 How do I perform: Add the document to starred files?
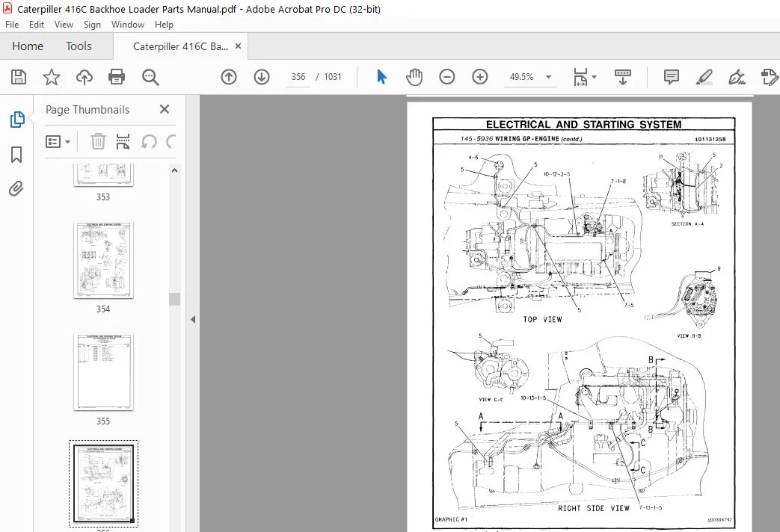tap(52, 77)
